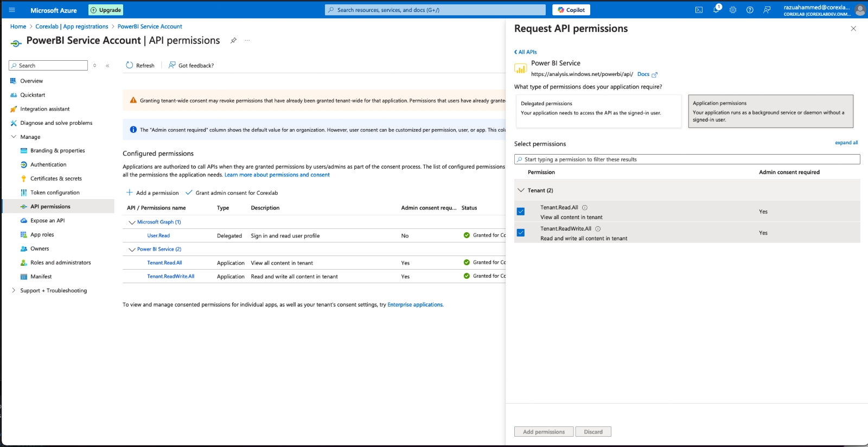Screen dimensions: 868x447
Task: Go back to All APIs
Action: point(525,52)
